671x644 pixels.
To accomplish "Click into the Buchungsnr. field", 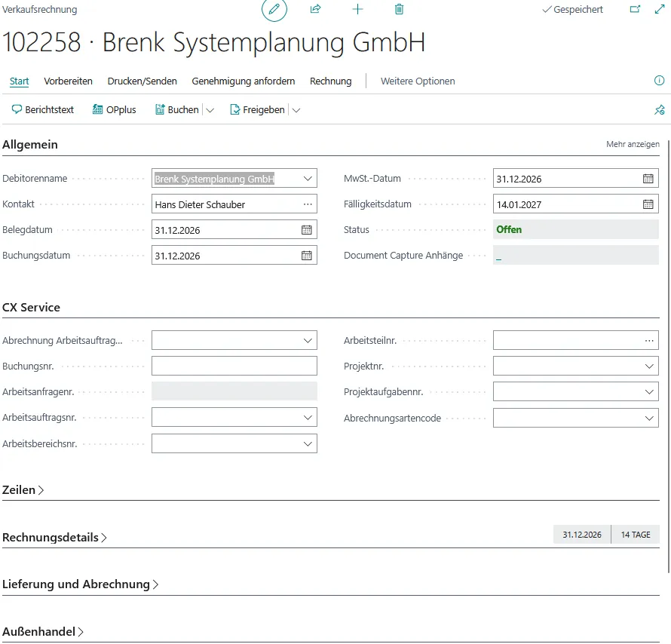I will pyautogui.click(x=234, y=366).
